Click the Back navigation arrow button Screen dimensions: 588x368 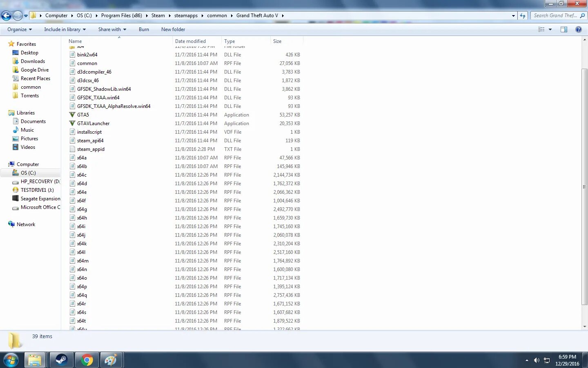6,16
